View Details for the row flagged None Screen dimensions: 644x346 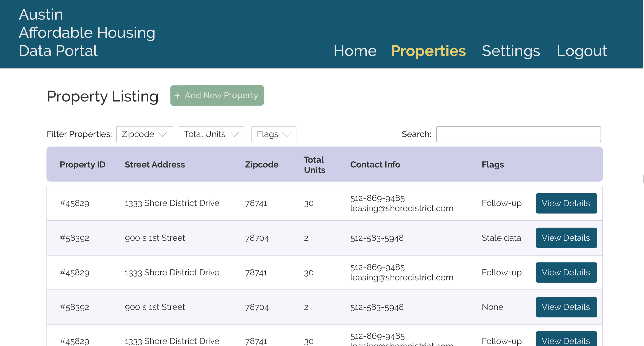pos(566,307)
